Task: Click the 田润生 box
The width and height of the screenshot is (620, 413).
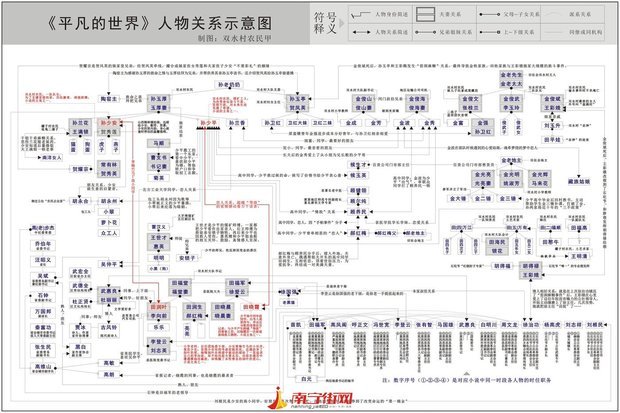Action: coord(194,307)
